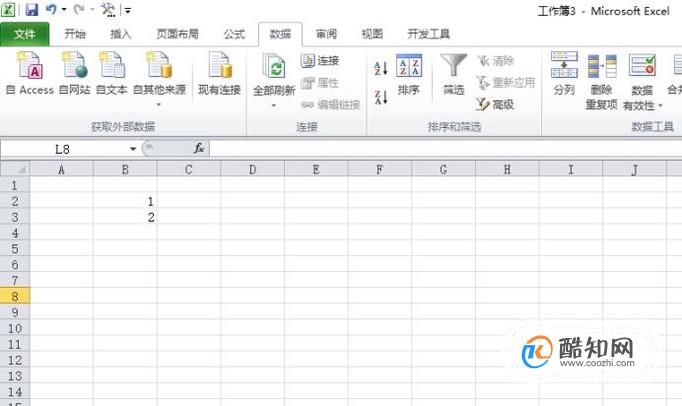
Task: Select the 数据 tab
Action: point(280,34)
